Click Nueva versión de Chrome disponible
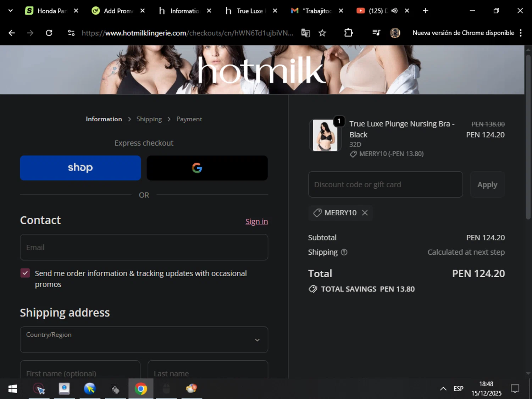Image resolution: width=532 pixels, height=399 pixels. [463, 33]
